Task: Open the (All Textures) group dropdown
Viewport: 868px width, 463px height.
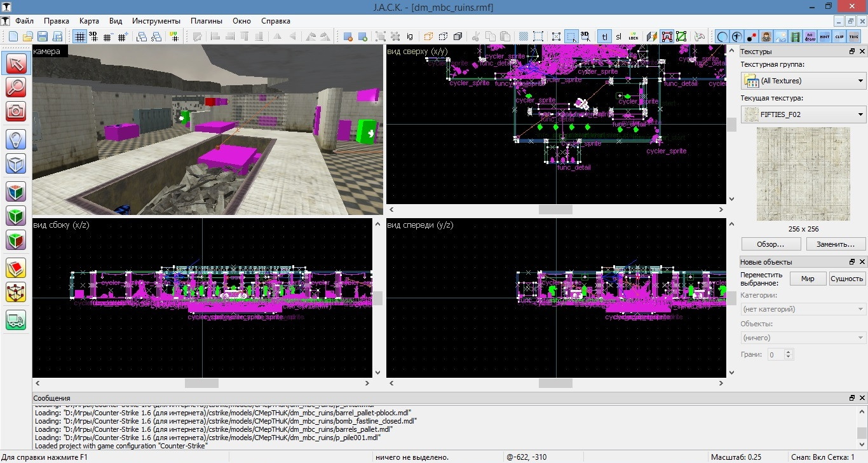Action: [x=860, y=80]
